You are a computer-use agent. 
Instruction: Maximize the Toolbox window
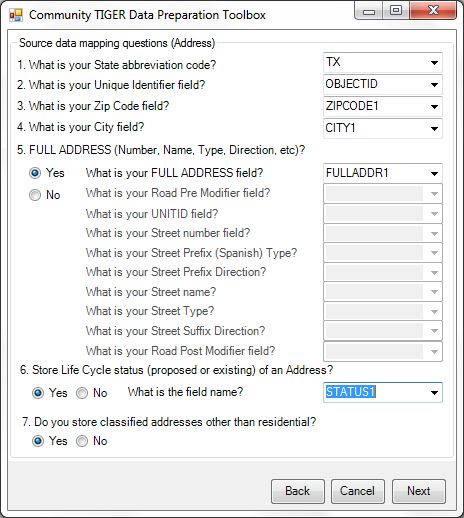396,11
